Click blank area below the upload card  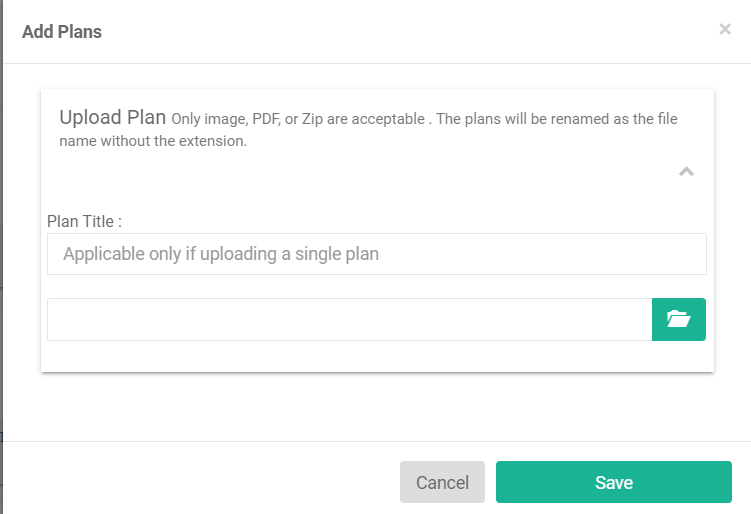click(376, 405)
